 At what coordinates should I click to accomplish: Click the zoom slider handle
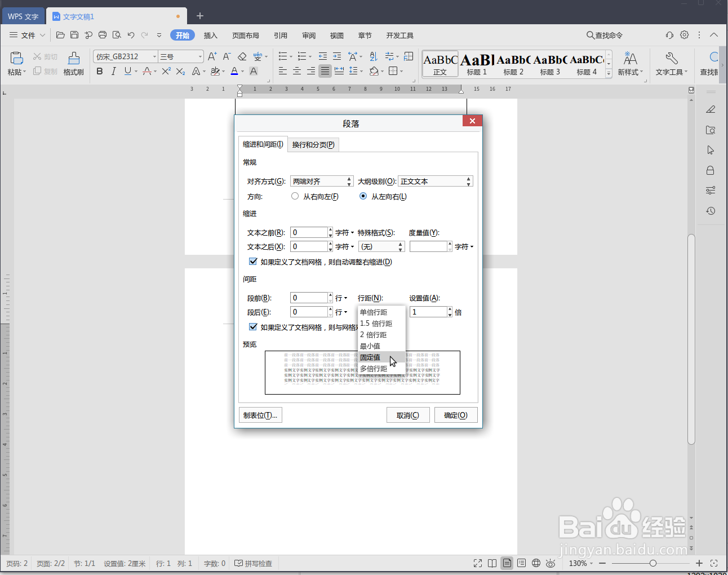point(652,563)
